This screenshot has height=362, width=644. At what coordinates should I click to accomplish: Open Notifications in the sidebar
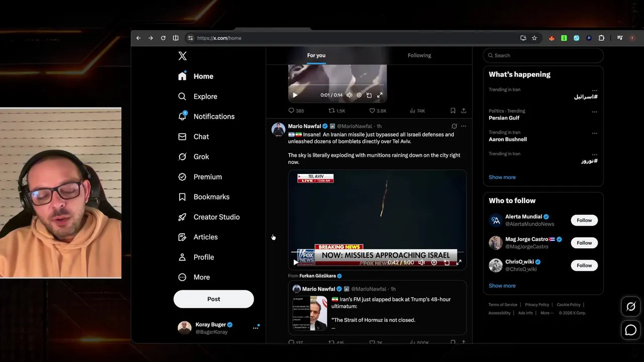point(206,117)
